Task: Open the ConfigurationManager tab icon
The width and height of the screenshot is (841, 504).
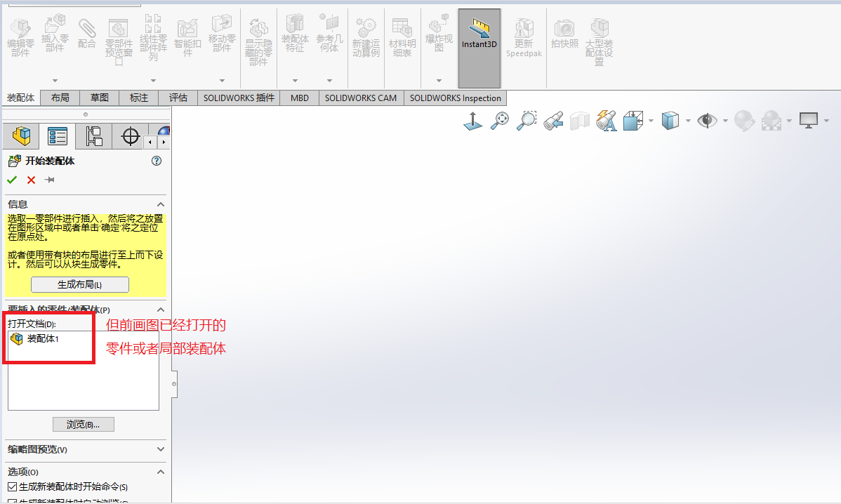Action: pyautogui.click(x=94, y=135)
